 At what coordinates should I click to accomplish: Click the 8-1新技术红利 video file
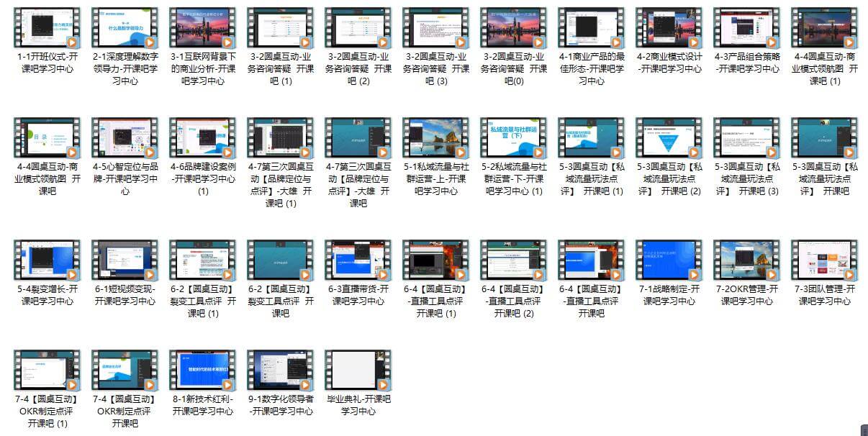(x=203, y=370)
